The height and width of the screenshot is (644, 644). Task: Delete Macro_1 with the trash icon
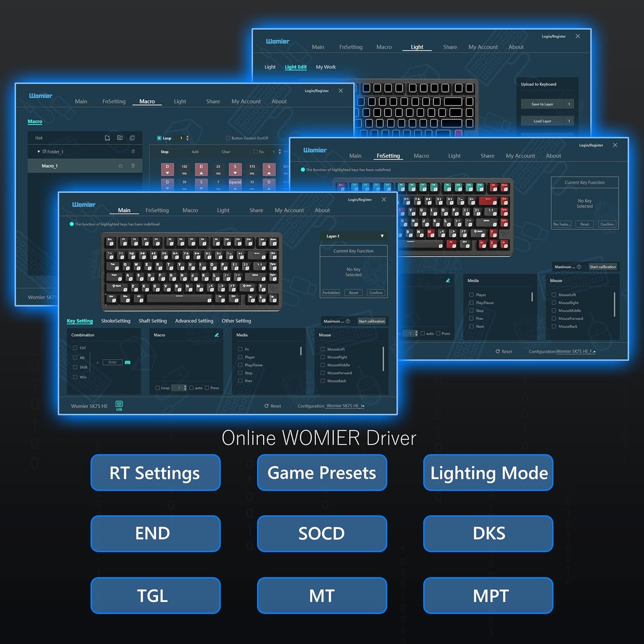pos(133,166)
